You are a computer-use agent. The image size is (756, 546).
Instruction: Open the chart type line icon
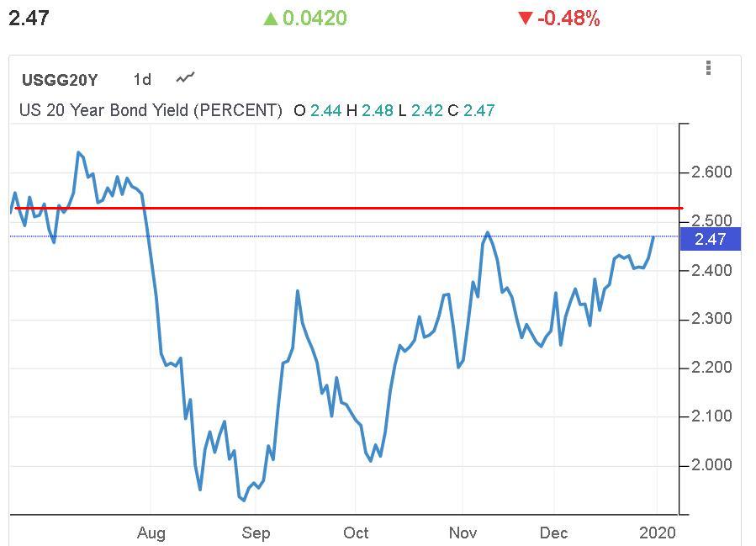[x=185, y=78]
